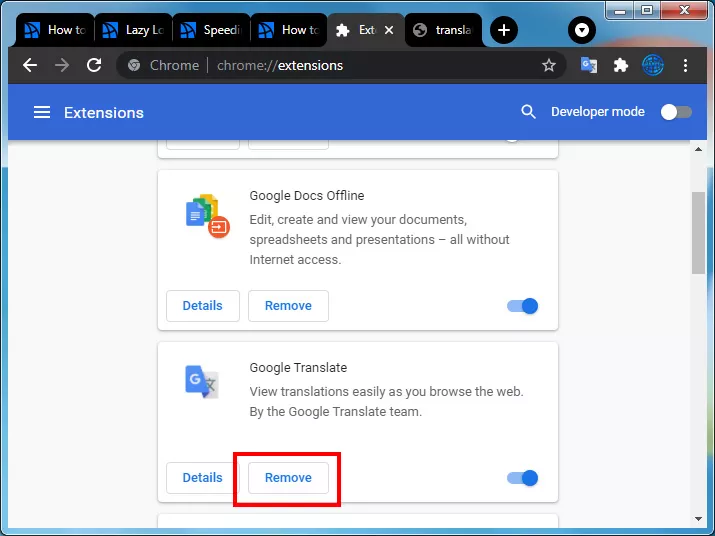
Task: Minimize the Chrome window
Action: point(620,10)
